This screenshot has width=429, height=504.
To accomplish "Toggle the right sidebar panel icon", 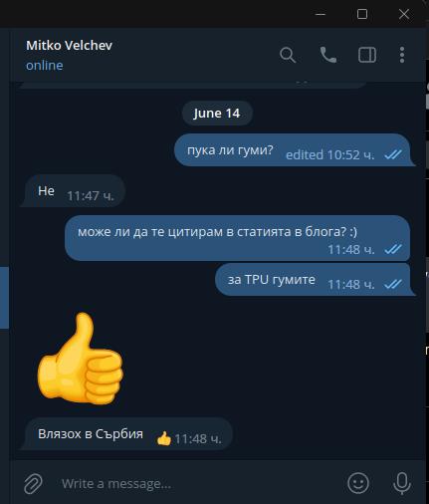I will point(367,55).
